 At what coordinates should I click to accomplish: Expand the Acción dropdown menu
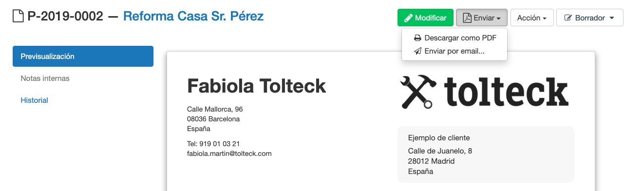point(531,18)
